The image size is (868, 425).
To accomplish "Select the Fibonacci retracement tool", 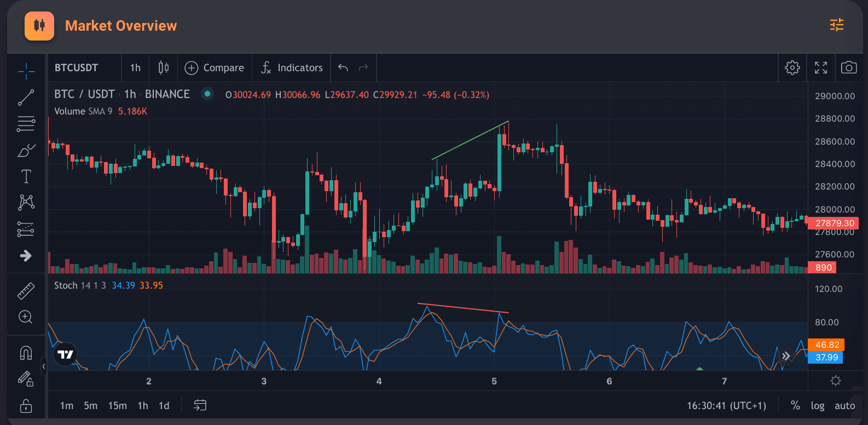I will click(26, 124).
